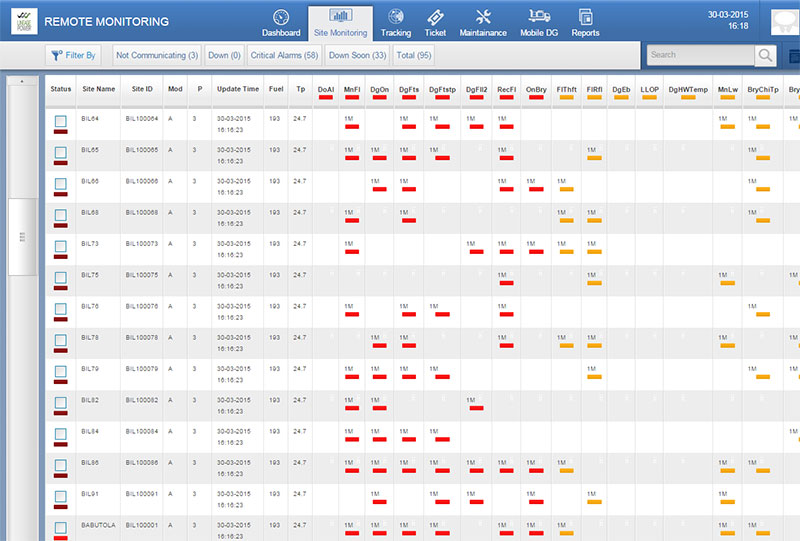Click the Lavage Power logo
This screenshot has height=541, width=800.
[23, 21]
